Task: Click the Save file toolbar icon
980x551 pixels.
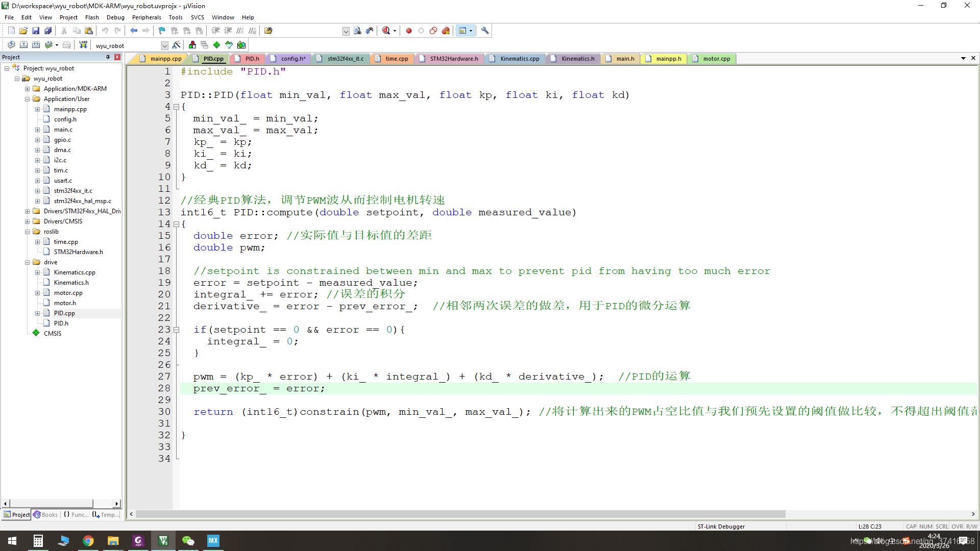Action: pyautogui.click(x=36, y=31)
